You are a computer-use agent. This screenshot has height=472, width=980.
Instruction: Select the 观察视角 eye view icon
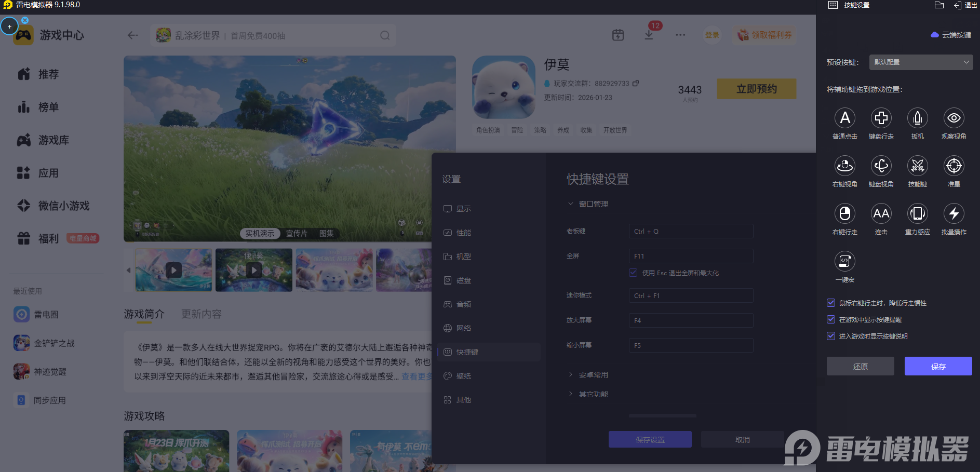pos(954,118)
